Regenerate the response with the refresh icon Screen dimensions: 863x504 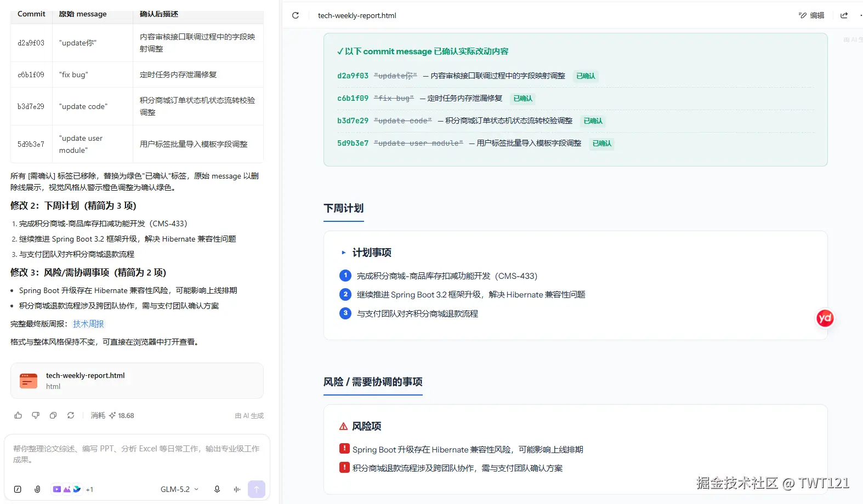[x=71, y=415]
